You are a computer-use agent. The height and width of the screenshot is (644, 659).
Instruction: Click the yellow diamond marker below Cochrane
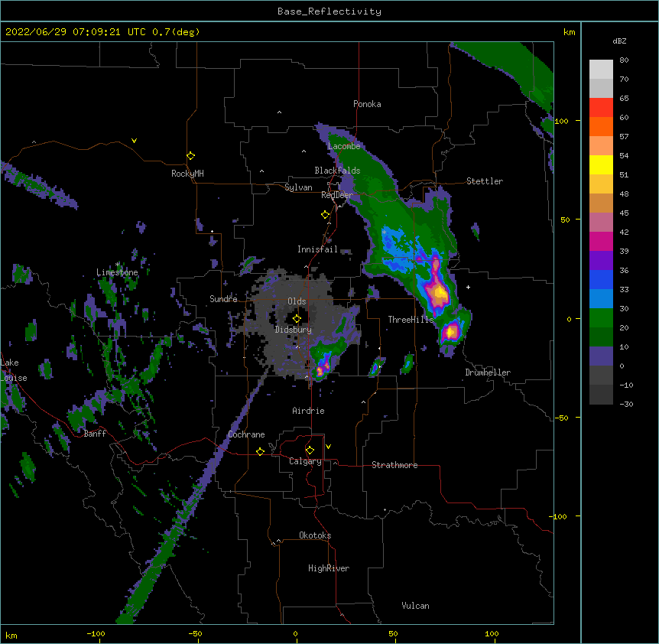click(x=260, y=451)
